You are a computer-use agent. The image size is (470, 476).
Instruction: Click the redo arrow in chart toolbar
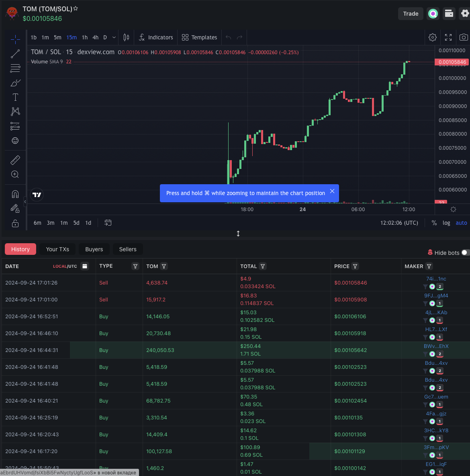tap(240, 37)
